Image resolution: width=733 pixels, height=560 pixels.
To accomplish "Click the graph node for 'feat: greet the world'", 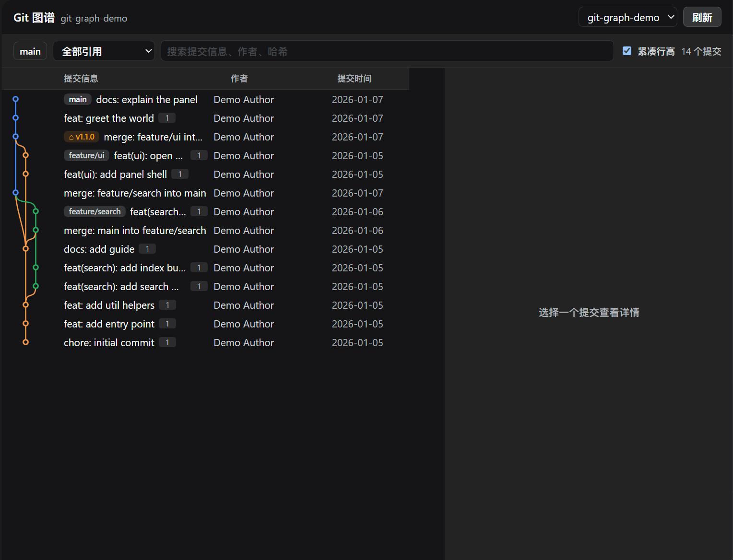I will point(16,118).
